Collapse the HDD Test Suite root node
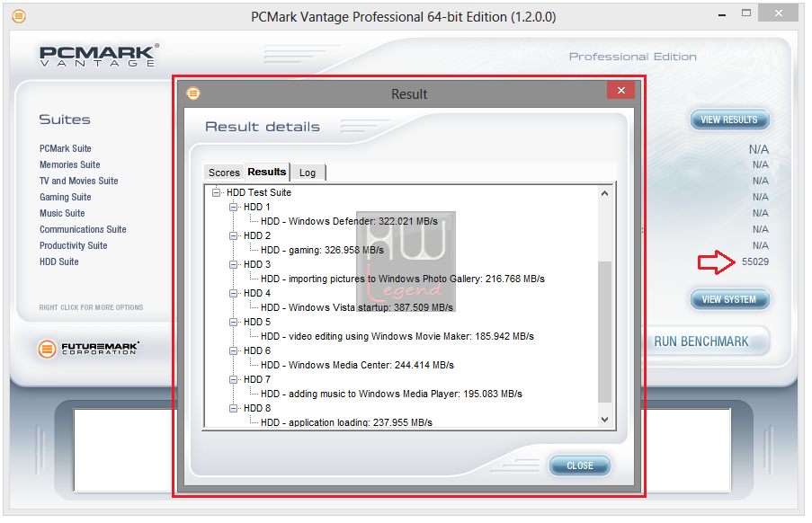The height and width of the screenshot is (523, 812). click(x=217, y=192)
